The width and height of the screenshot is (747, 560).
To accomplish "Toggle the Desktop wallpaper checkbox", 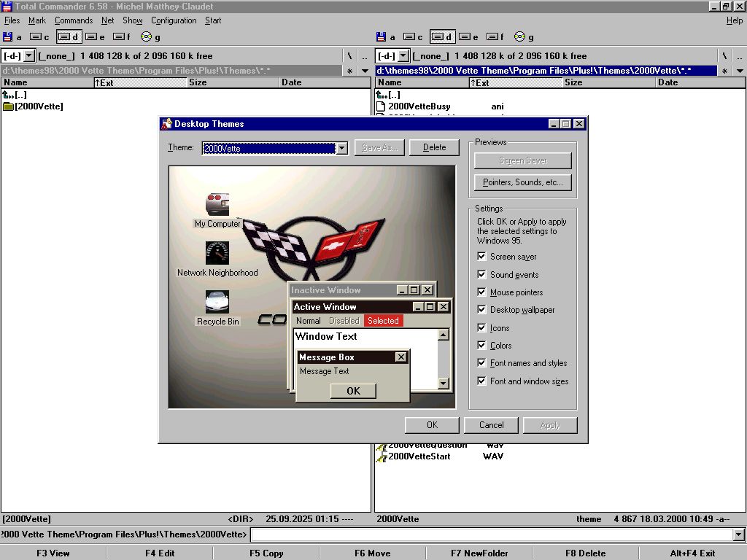I will coord(481,310).
